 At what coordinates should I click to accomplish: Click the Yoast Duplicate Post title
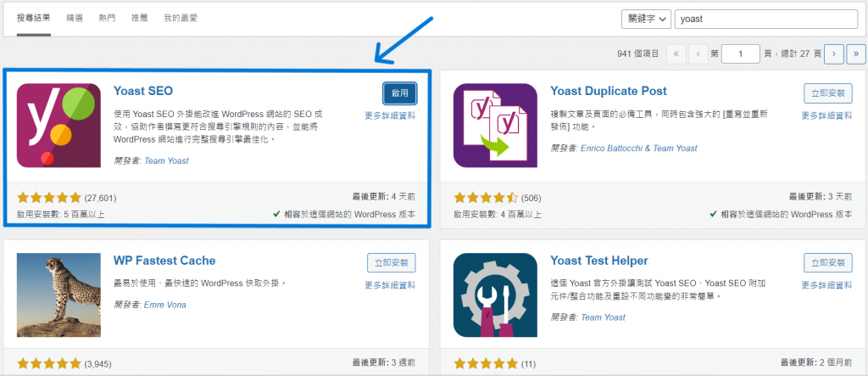coord(609,91)
